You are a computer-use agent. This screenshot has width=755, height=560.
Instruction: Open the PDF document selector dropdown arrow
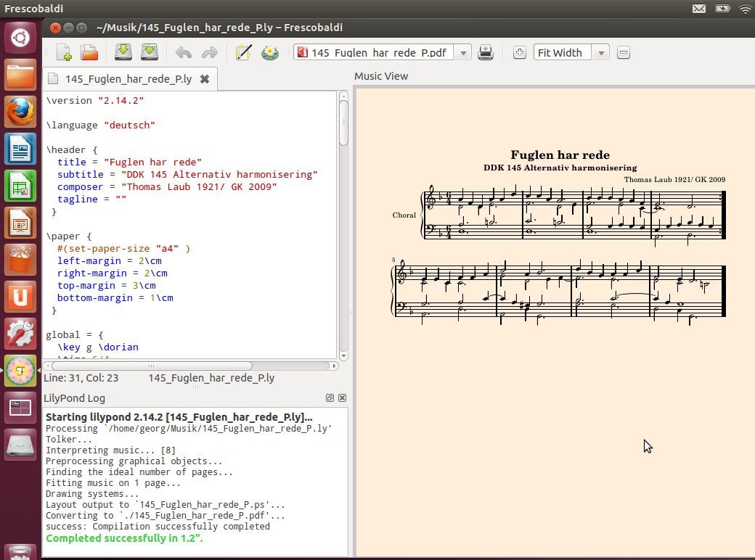point(463,52)
